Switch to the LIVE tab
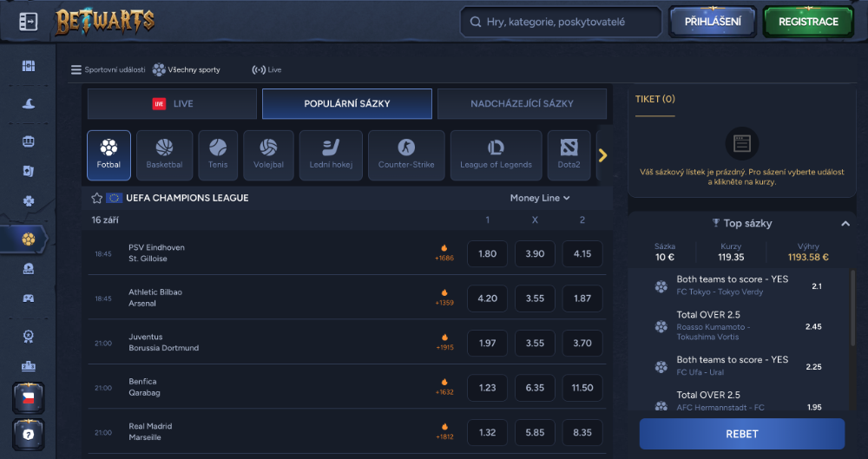 coord(172,104)
